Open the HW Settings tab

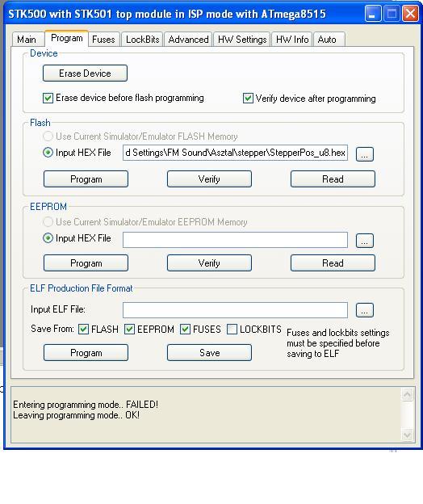pyautogui.click(x=242, y=40)
